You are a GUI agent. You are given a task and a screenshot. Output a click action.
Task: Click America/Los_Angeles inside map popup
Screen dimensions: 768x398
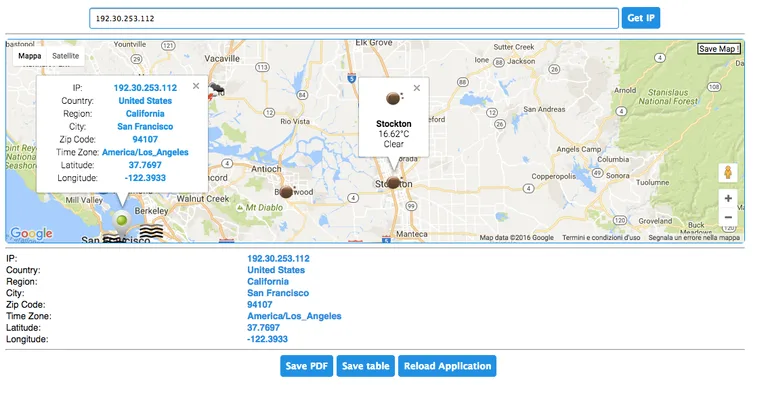click(145, 152)
